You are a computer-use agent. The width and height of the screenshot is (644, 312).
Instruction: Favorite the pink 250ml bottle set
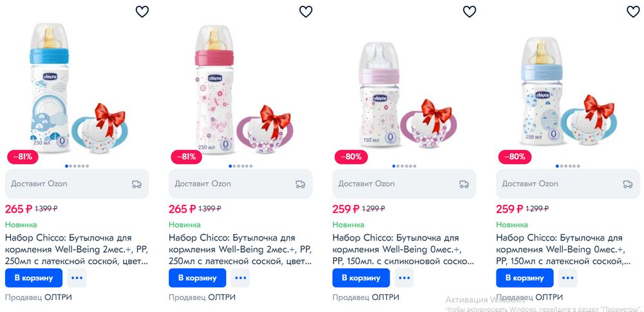tap(306, 12)
